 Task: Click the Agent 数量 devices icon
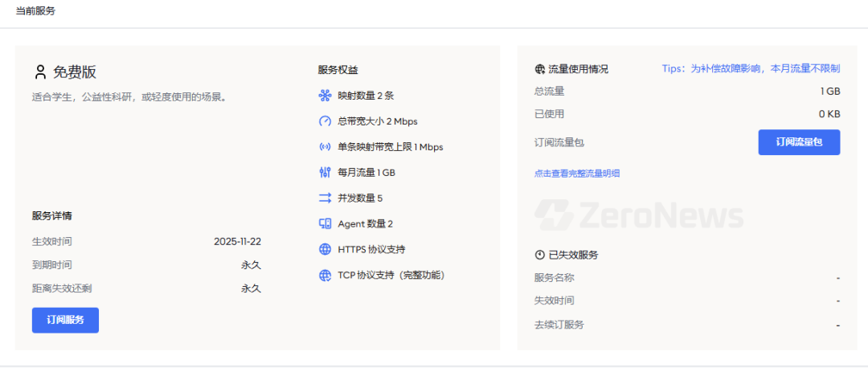pyautogui.click(x=325, y=224)
